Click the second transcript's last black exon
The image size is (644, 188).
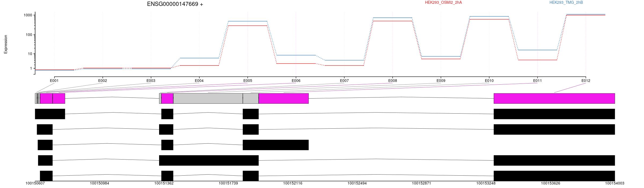(x=554, y=129)
